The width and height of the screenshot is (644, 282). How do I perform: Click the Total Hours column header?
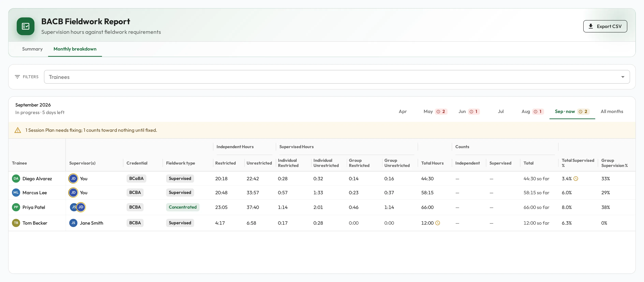pyautogui.click(x=432, y=163)
